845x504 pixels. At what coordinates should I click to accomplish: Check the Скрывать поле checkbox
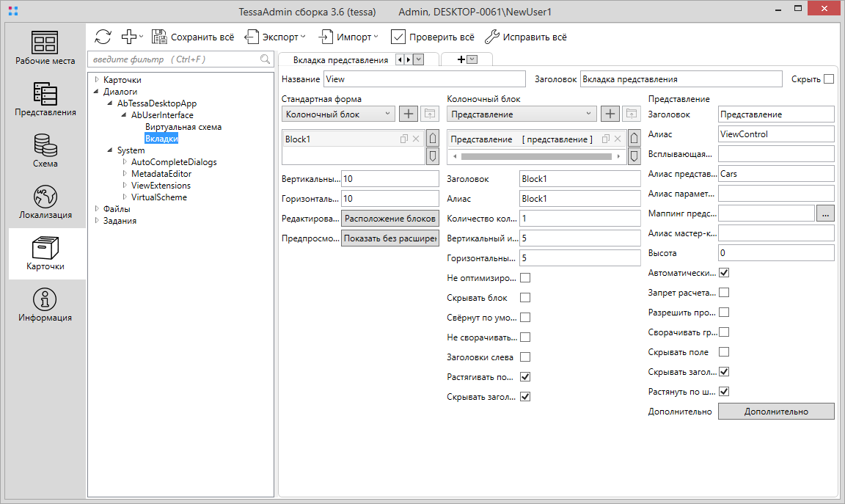(724, 352)
